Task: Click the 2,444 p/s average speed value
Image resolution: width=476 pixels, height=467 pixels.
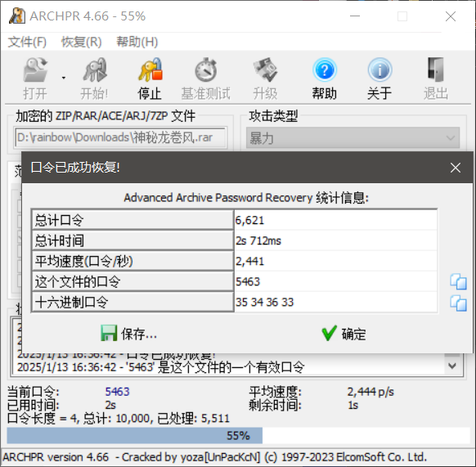Action: tap(370, 392)
